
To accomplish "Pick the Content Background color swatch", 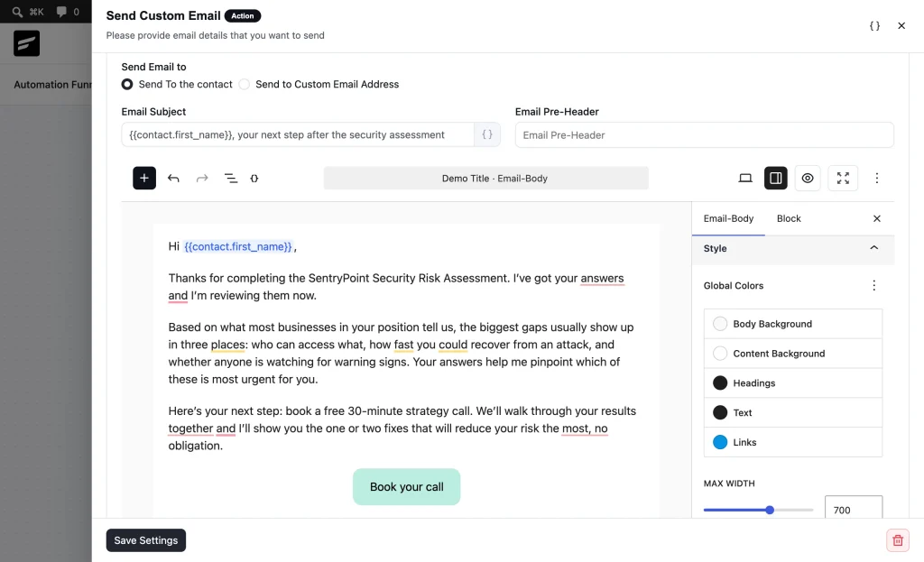I will point(720,353).
